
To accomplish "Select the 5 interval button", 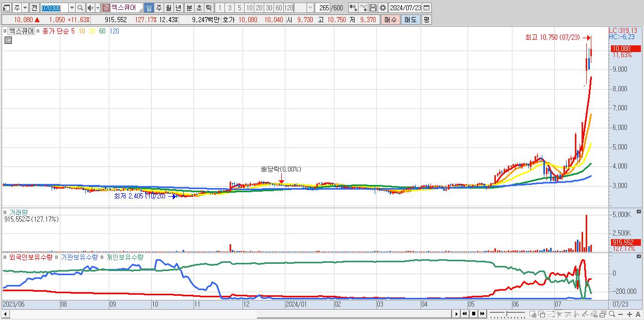I will tap(239, 8).
